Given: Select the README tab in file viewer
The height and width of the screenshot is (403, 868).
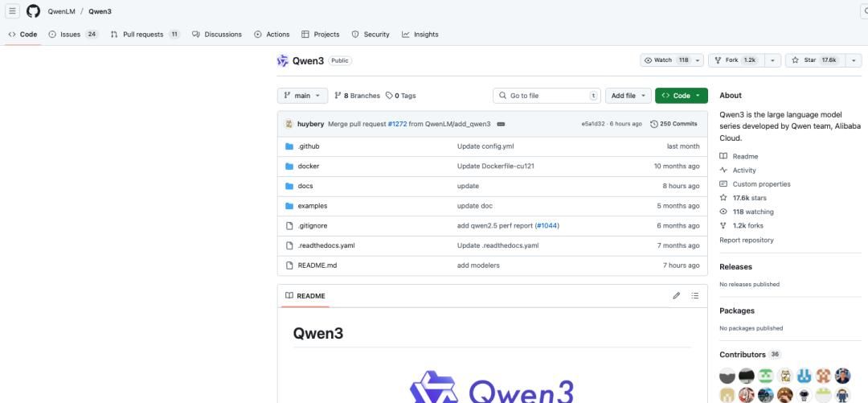Looking at the screenshot, I should click(305, 296).
